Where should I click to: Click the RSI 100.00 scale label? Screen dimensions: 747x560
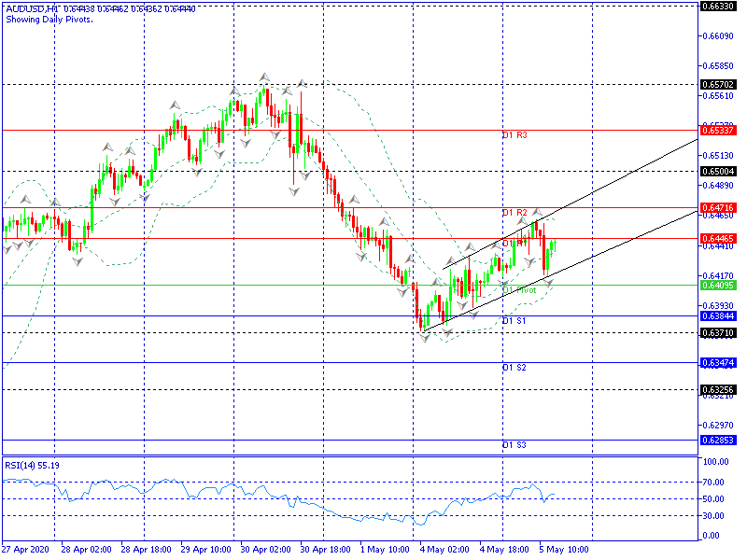pyautogui.click(x=716, y=462)
